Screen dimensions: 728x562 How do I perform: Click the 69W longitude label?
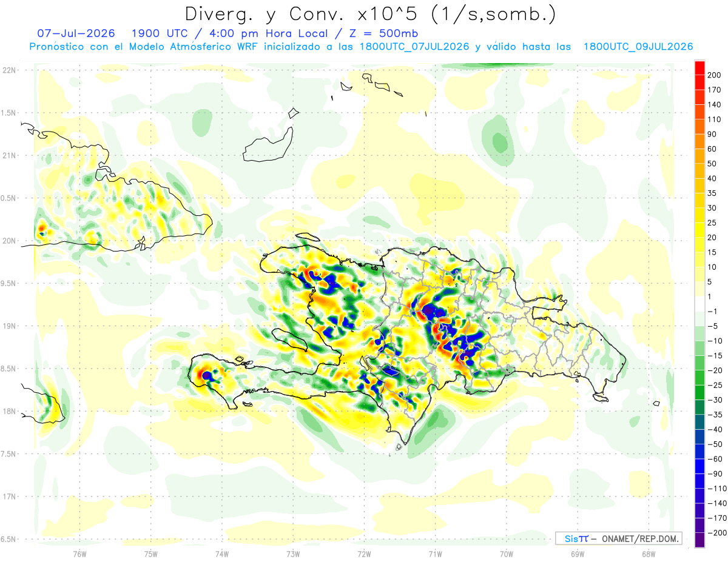click(x=578, y=554)
